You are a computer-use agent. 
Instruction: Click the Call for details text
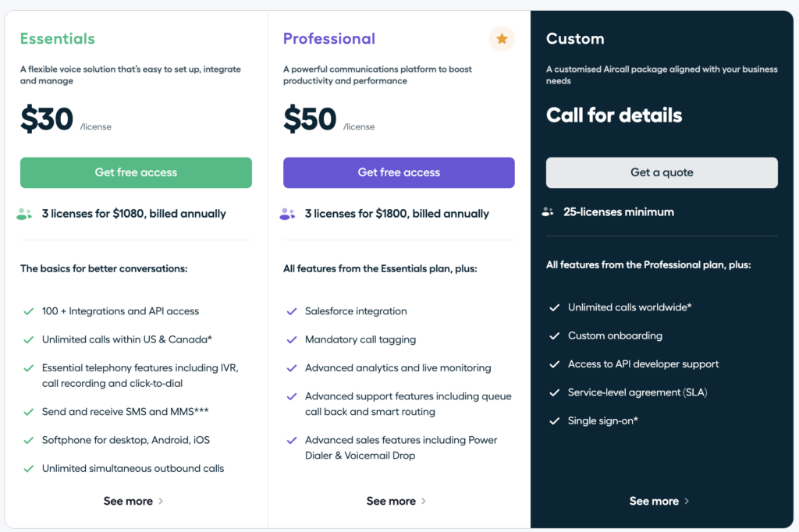(x=614, y=115)
